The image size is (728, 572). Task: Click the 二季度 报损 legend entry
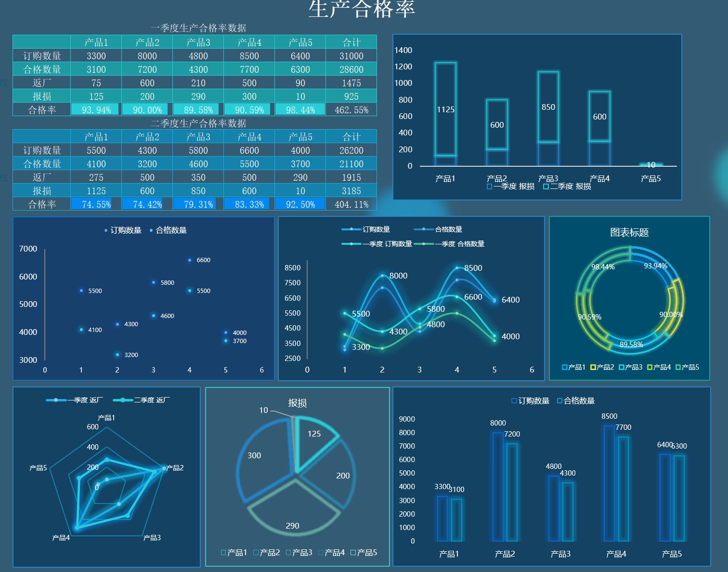567,186
